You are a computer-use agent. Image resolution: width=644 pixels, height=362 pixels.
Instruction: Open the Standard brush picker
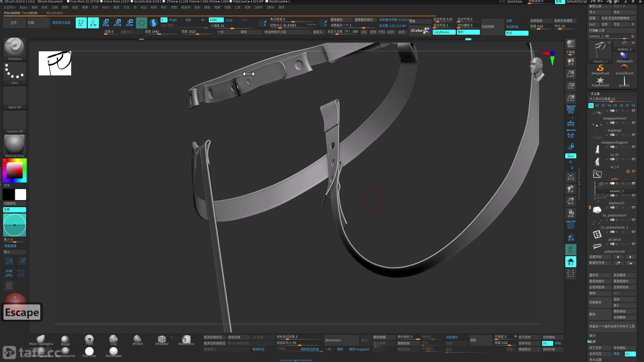click(15, 49)
